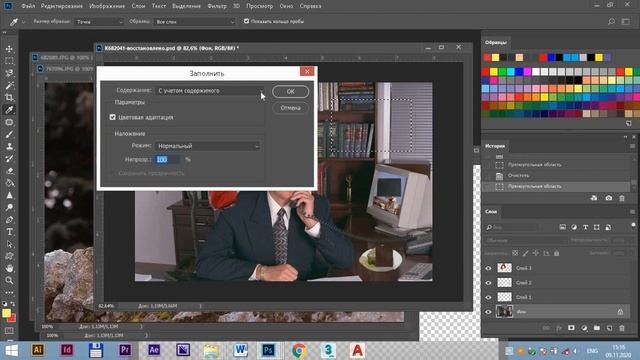Open Chrome from the Windows taskbar
The height and width of the screenshot is (360, 640).
(299, 350)
